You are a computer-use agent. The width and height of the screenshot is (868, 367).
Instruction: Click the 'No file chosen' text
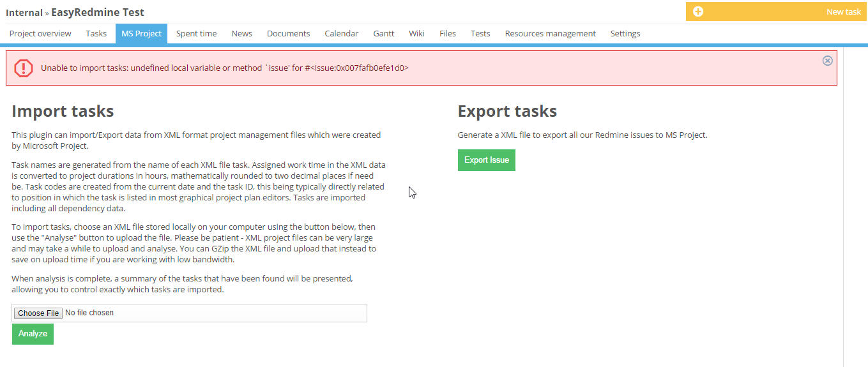[89, 313]
